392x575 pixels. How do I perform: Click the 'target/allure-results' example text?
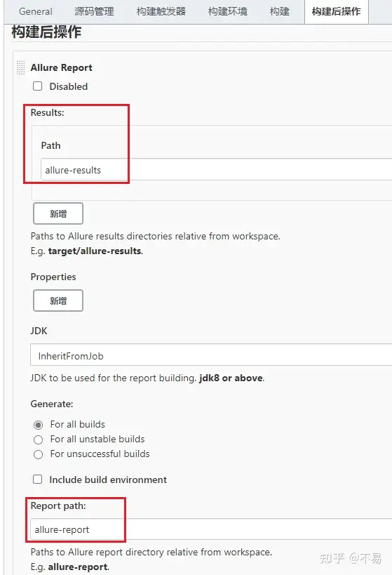tap(95, 251)
